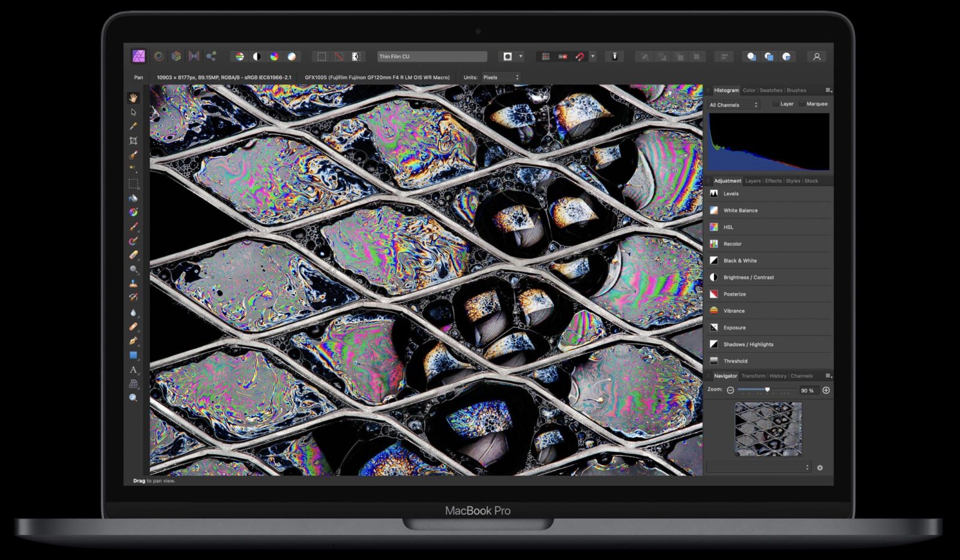This screenshot has width=960, height=560.
Task: Enable the Layer checkbox in Histogram
Action: click(776, 104)
